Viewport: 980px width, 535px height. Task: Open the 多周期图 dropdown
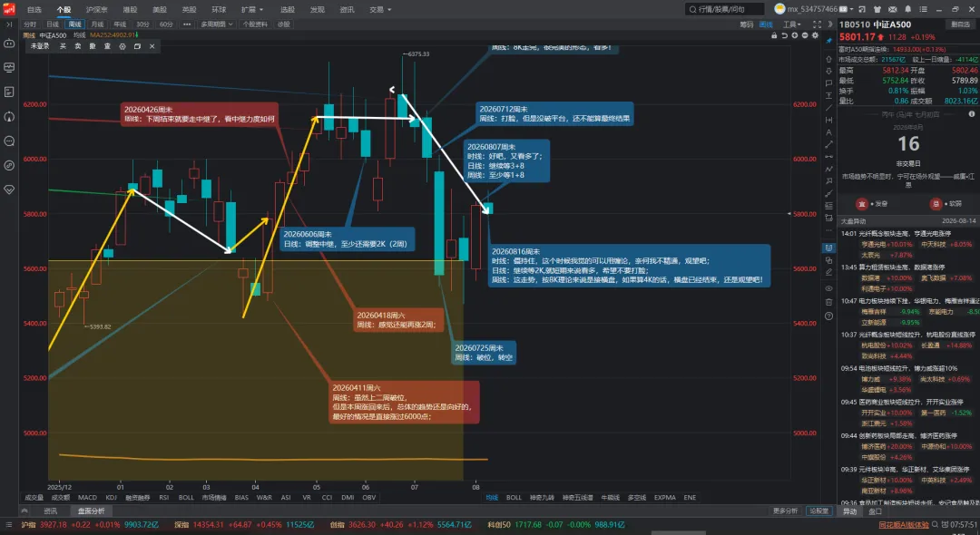point(216,24)
